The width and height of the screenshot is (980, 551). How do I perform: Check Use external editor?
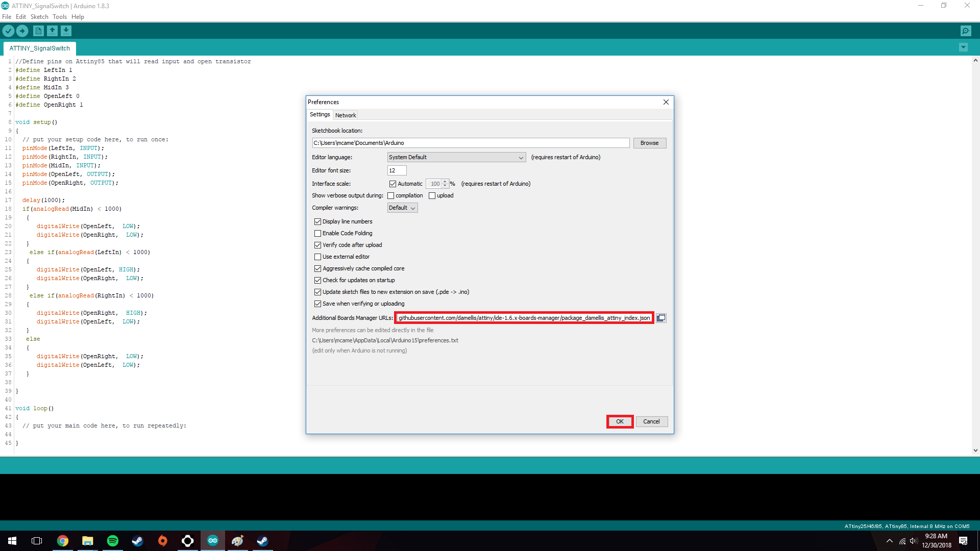click(x=317, y=257)
